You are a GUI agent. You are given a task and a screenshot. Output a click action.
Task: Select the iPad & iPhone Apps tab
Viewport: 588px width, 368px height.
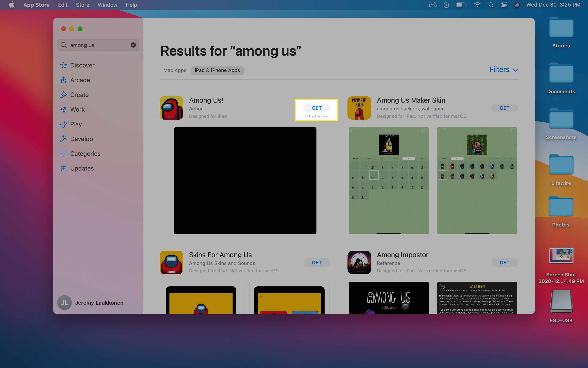click(x=217, y=70)
